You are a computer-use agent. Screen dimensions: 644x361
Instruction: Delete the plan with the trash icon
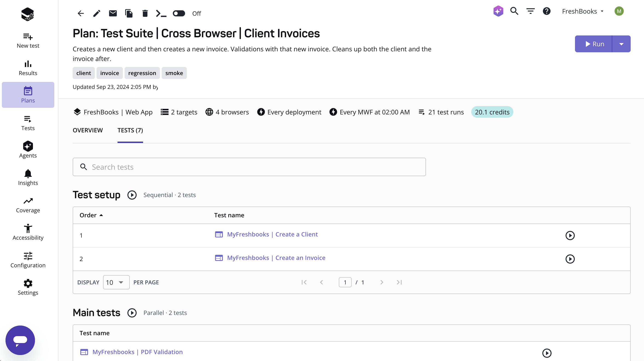pyautogui.click(x=145, y=13)
